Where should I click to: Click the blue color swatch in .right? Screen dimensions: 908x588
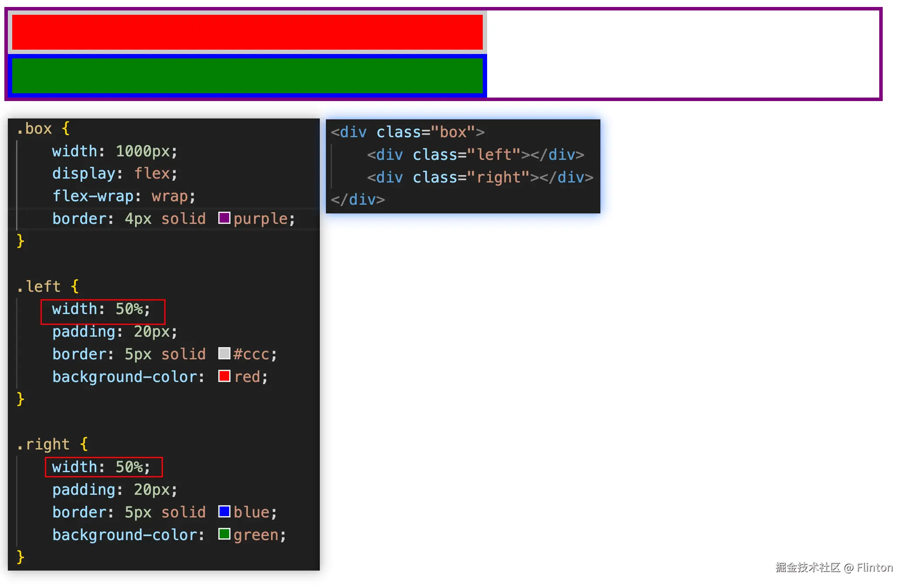(x=224, y=511)
